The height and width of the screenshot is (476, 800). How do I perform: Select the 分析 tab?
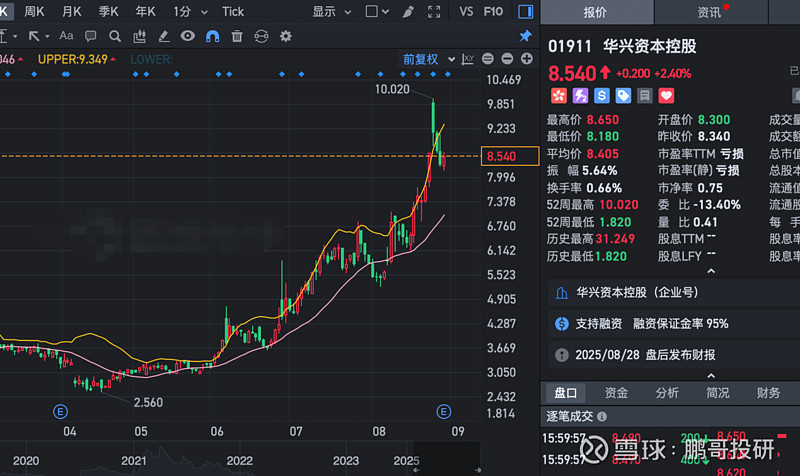point(667,393)
